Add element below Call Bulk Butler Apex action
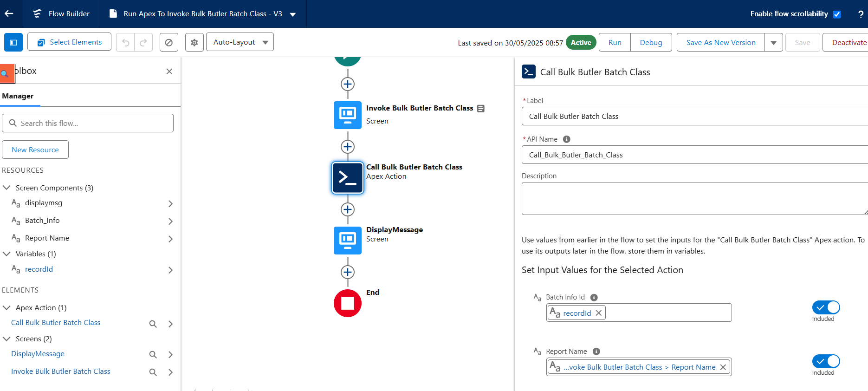The image size is (868, 391). pos(348,209)
